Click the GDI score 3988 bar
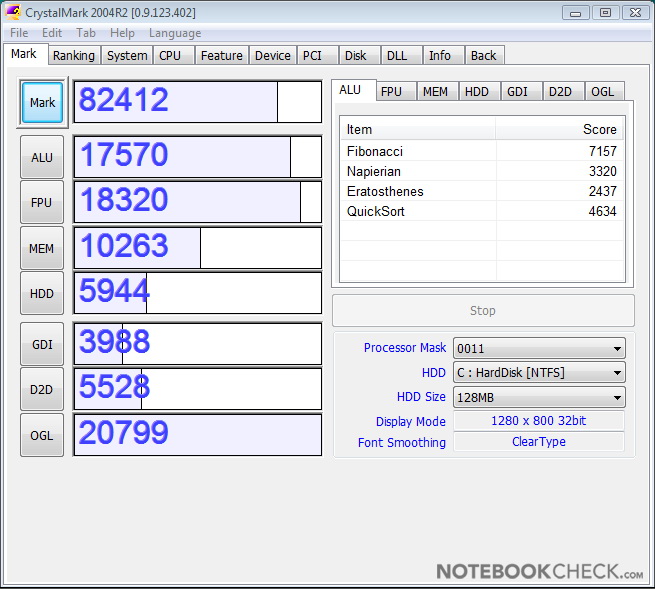 tap(198, 344)
